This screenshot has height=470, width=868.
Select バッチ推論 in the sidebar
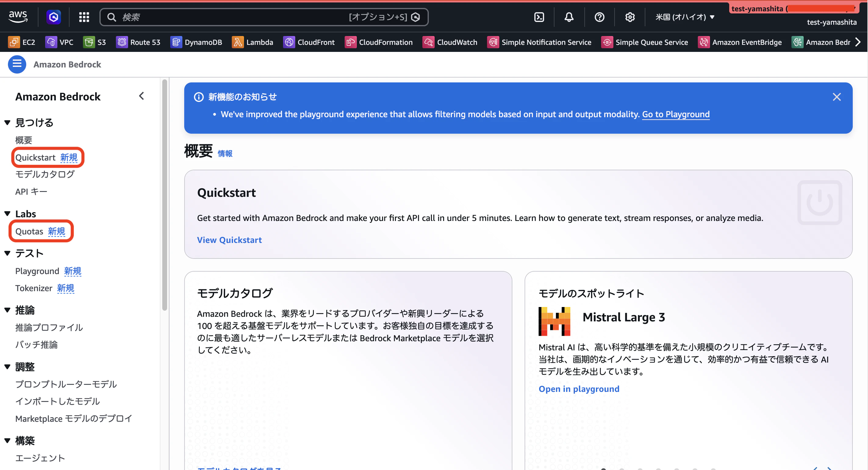pyautogui.click(x=36, y=345)
